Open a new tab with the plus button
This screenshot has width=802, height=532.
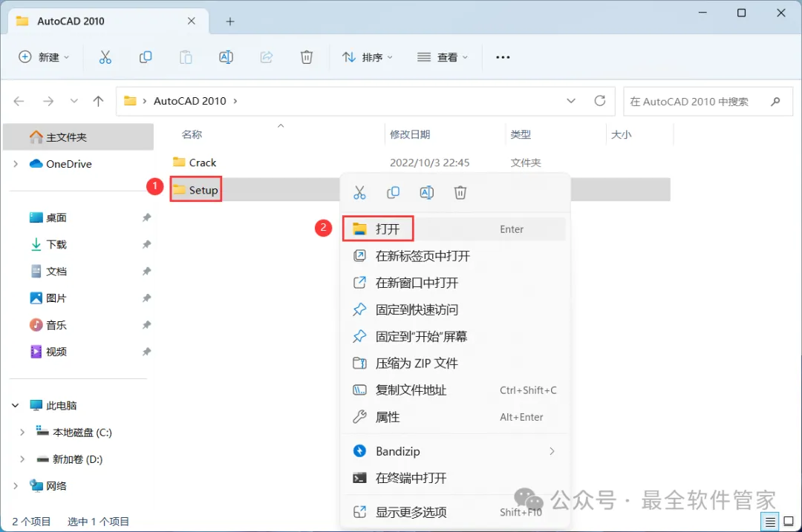coord(230,22)
